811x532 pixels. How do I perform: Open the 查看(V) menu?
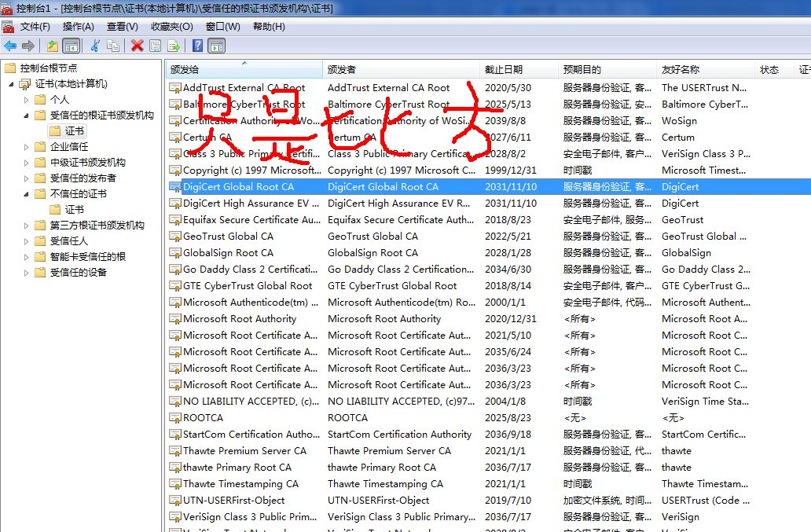pos(123,27)
